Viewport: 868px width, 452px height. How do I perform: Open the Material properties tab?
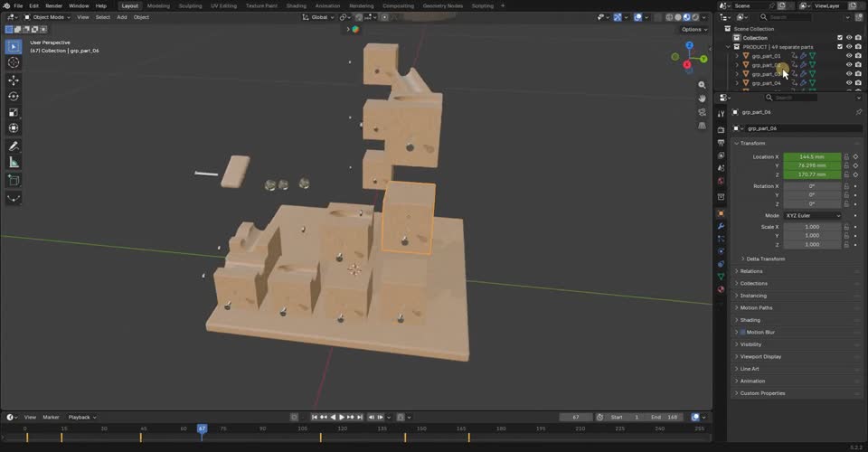(721, 289)
